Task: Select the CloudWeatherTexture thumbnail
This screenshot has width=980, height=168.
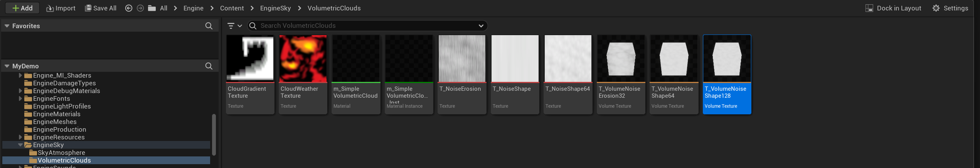Action: coord(303,59)
